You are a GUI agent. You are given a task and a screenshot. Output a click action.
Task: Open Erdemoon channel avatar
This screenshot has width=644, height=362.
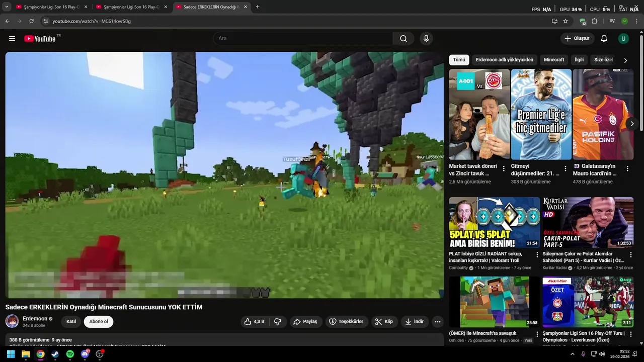click(x=12, y=321)
